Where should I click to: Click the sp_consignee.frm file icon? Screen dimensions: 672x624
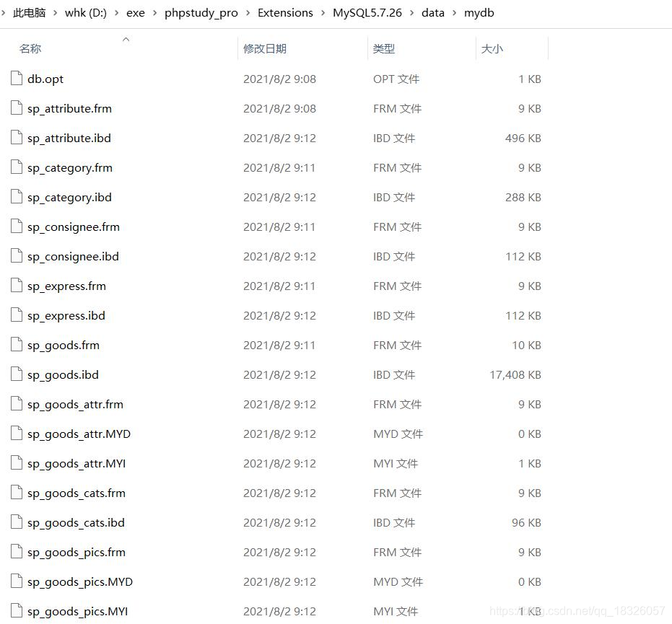17,226
